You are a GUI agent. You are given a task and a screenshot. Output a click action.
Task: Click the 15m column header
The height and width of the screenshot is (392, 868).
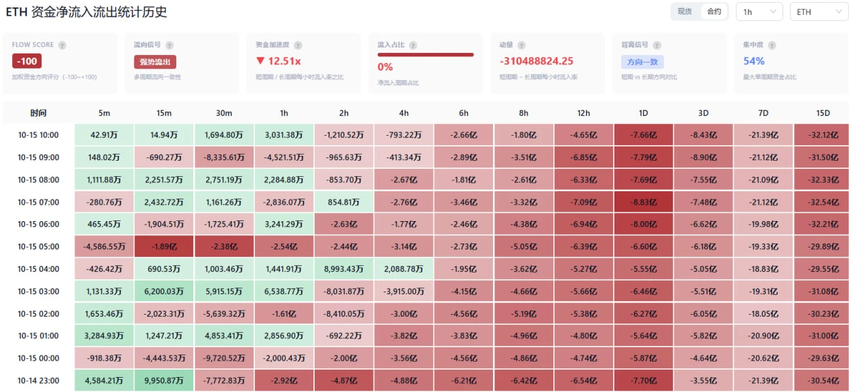[x=164, y=113]
